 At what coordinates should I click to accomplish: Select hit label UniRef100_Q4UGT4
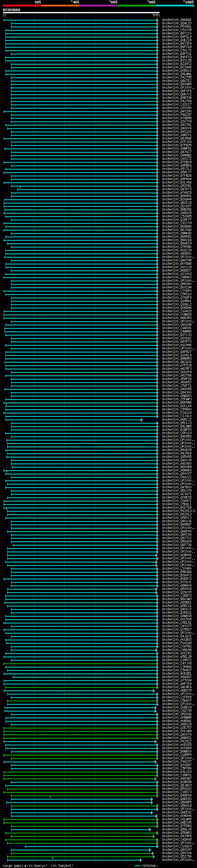click(176, 128)
